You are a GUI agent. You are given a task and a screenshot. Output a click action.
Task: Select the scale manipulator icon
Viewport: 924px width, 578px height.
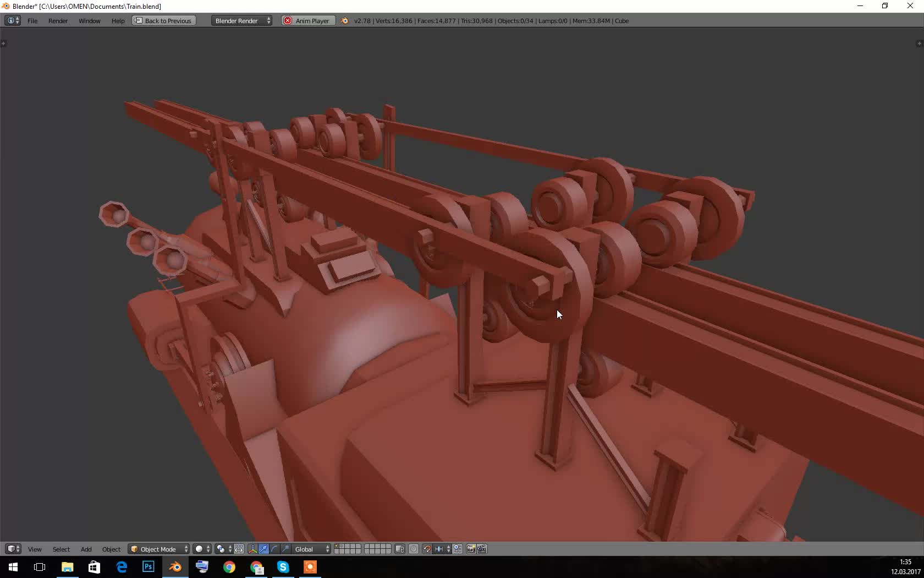pyautogui.click(x=285, y=549)
